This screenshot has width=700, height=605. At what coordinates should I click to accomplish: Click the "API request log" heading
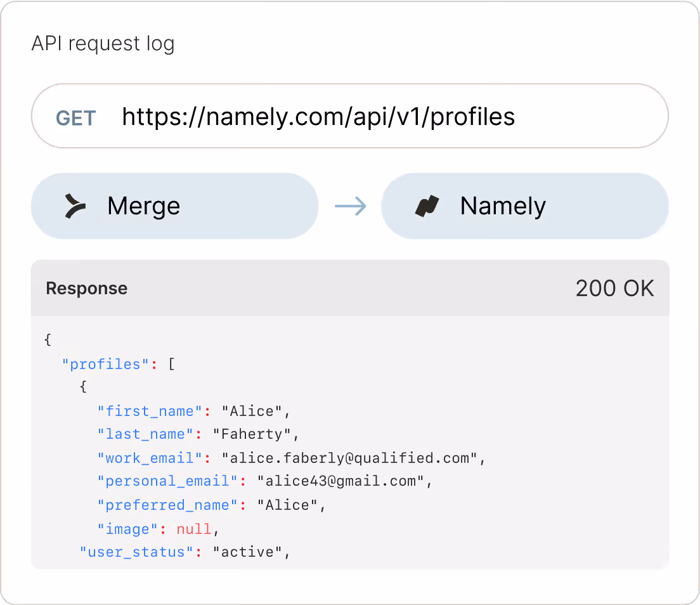pos(103,44)
